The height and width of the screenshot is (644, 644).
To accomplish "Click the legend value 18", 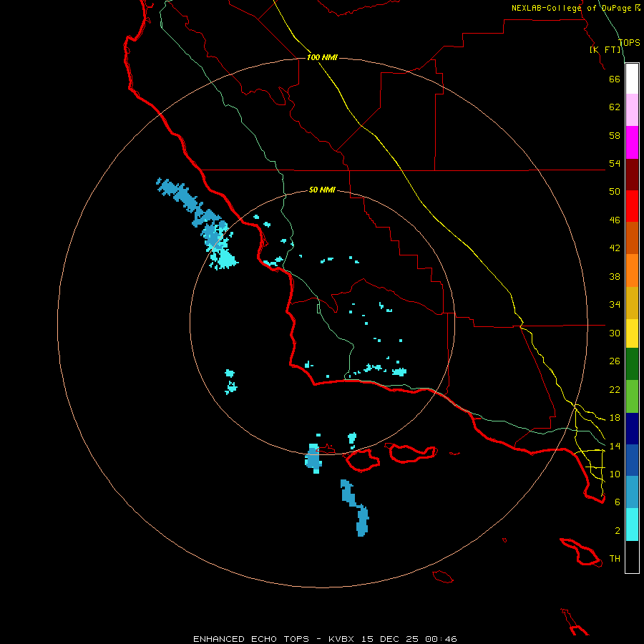I will coord(615,418).
